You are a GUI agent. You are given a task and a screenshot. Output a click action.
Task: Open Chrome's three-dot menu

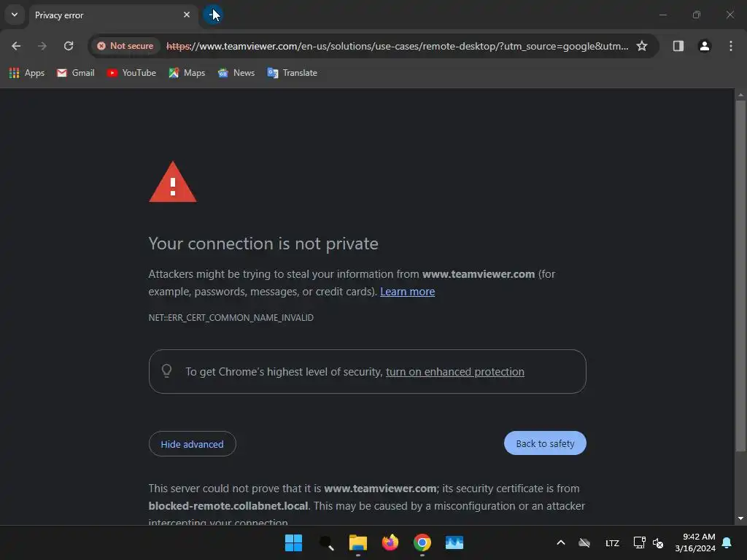[x=730, y=46]
